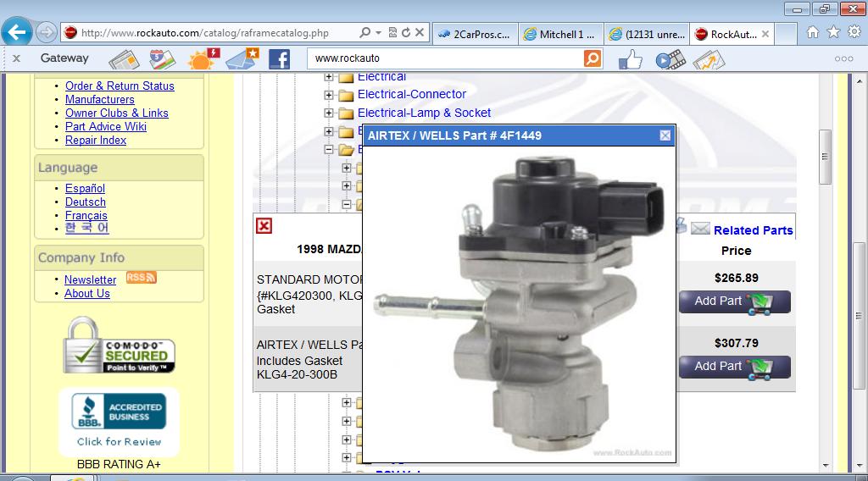The image size is (868, 481).
Task: Open browser Home icon
Action: tap(813, 33)
